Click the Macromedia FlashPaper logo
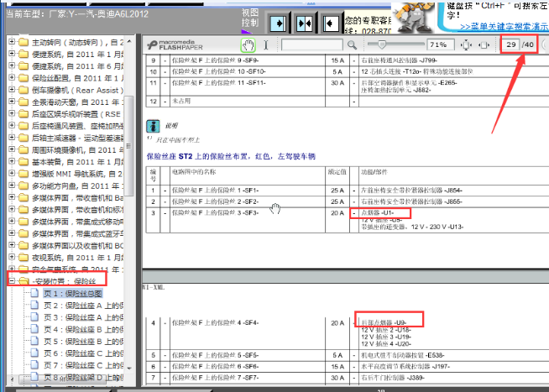This screenshot has height=392, width=549. pos(175,44)
